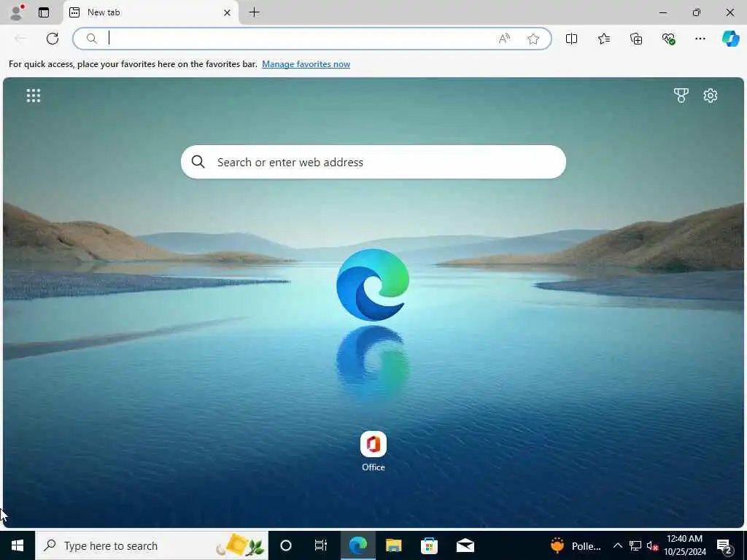The image size is (747, 560).
Task: Open the Windows Start menu
Action: point(18,545)
